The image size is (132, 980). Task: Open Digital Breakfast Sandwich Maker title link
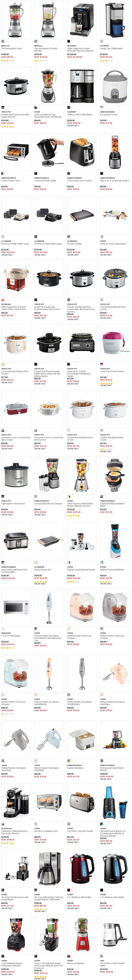tap(113, 505)
